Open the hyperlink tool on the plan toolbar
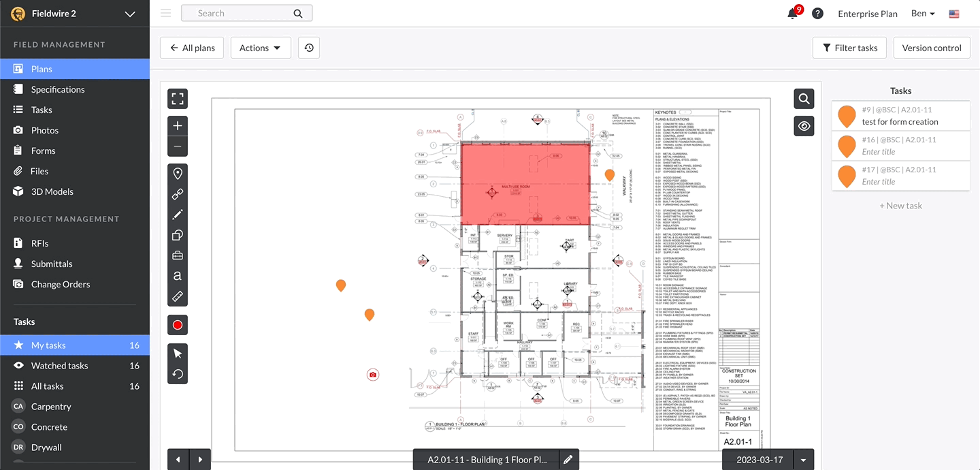Viewport: 980px width, 470px height. [x=177, y=193]
